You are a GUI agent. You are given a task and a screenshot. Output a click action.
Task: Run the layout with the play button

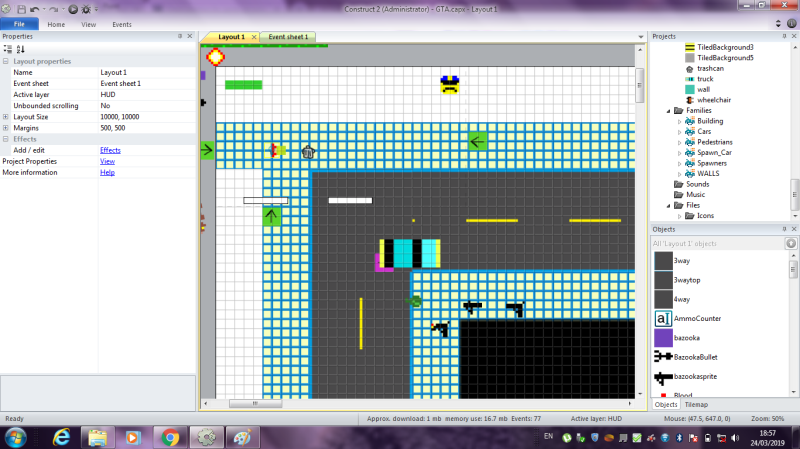tap(73, 9)
